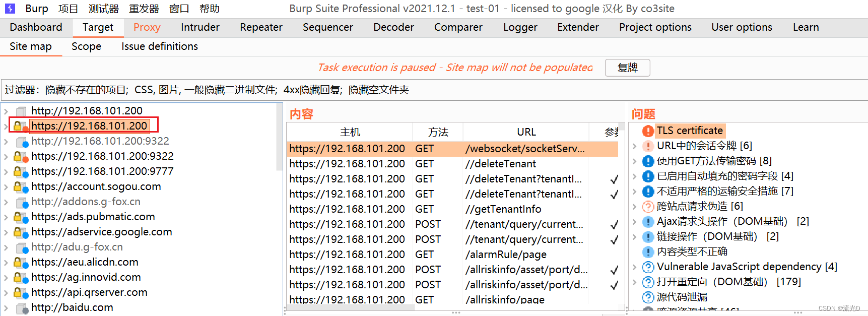The width and height of the screenshot is (868, 316).
Task: Open the Burp menu
Action: coord(36,9)
